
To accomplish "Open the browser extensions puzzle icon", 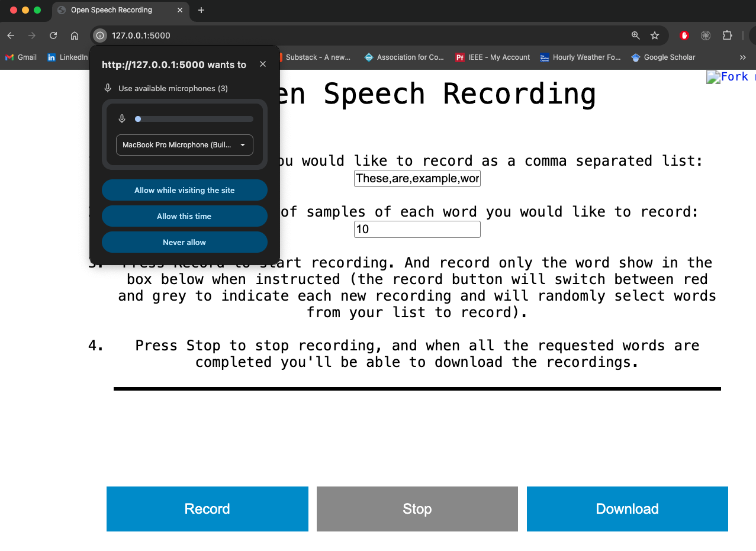I will click(x=727, y=36).
